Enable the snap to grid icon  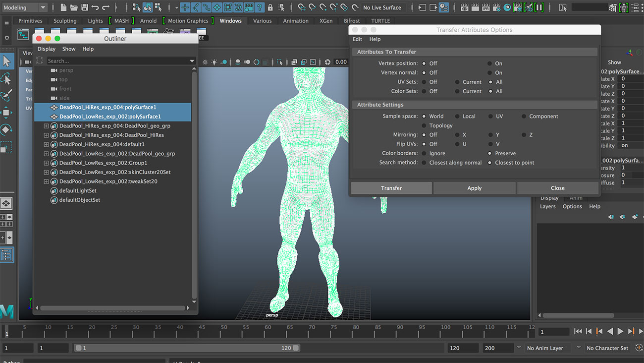[x=301, y=7]
